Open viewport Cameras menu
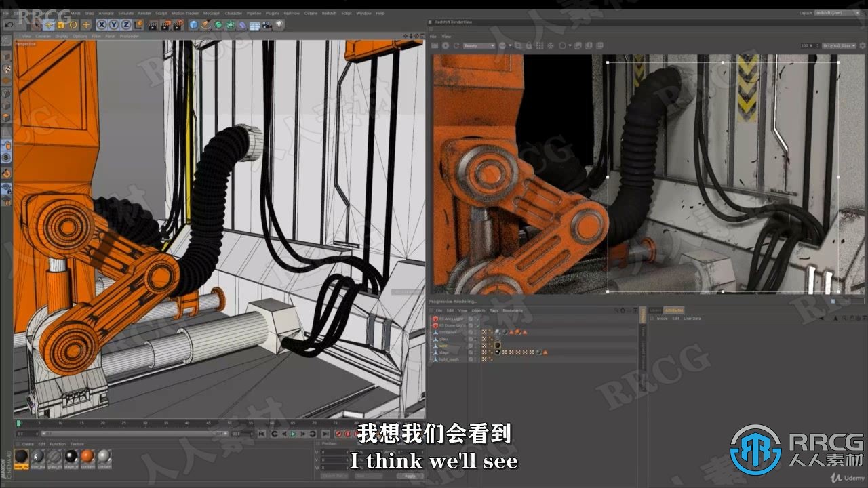Screen dimensions: 868x488 tap(43, 36)
